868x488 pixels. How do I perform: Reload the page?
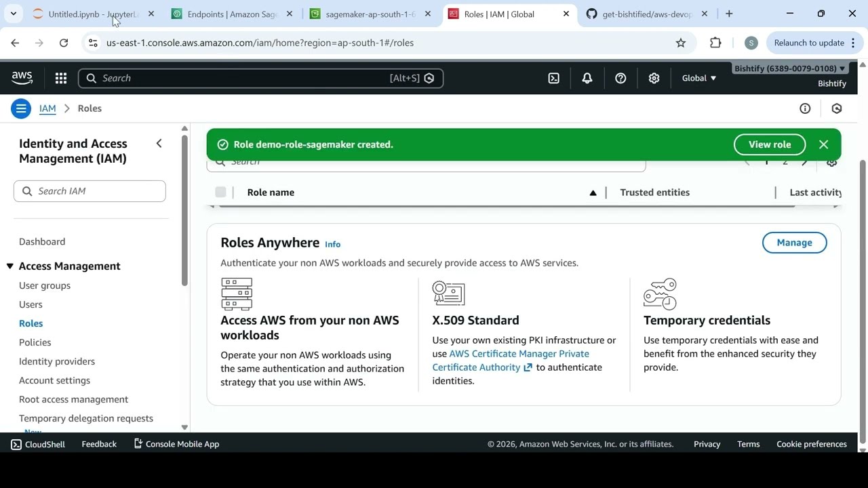64,43
